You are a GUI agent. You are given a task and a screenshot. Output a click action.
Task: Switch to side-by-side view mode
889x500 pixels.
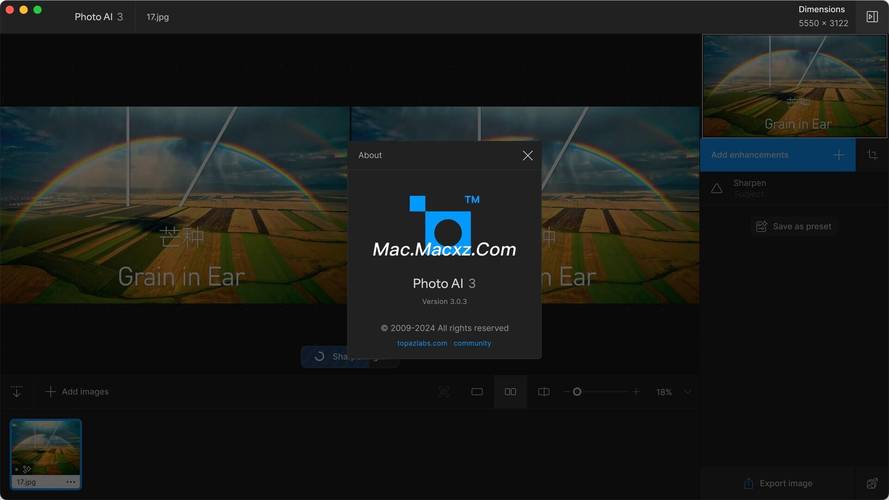tap(510, 392)
